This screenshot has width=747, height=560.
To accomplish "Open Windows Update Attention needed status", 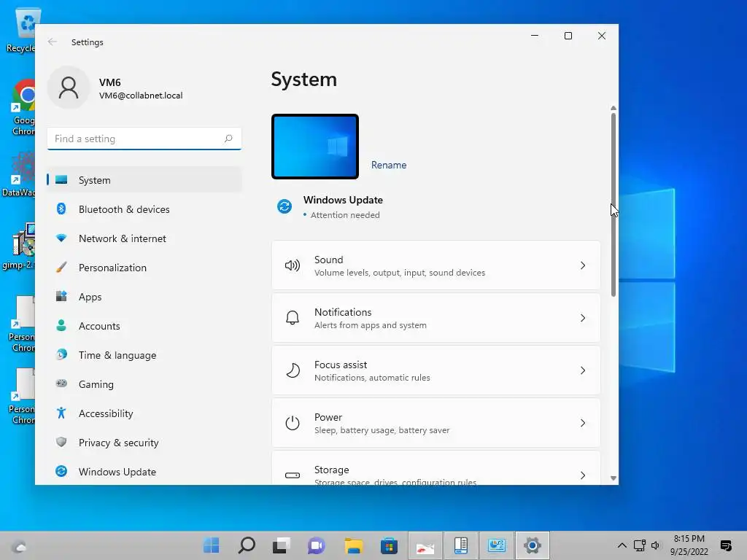I will pyautogui.click(x=330, y=206).
